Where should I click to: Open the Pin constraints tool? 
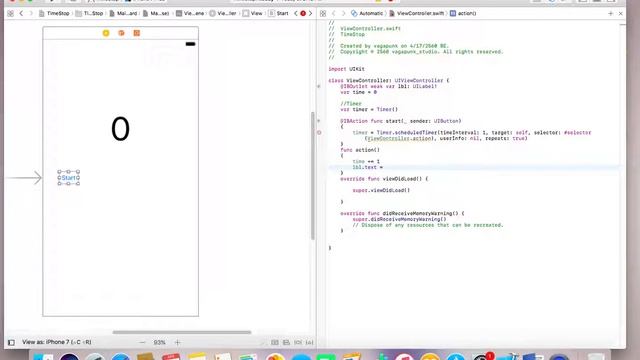(298, 342)
